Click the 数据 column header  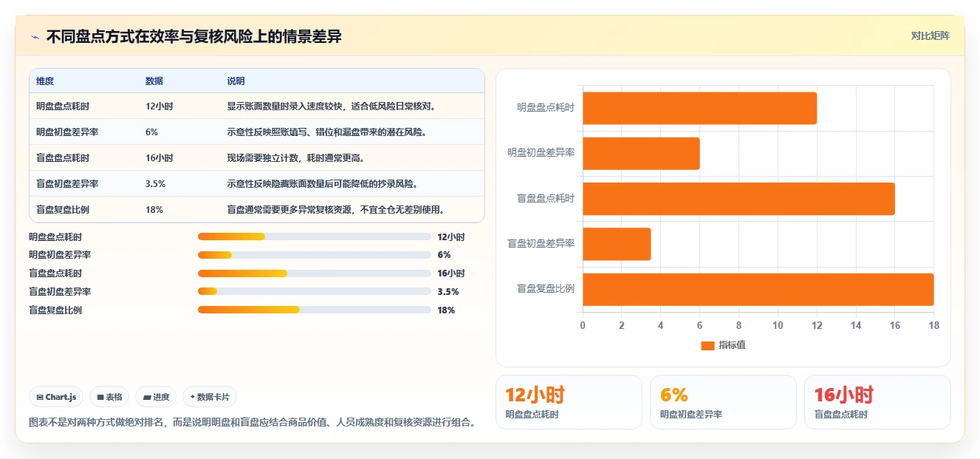coord(154,81)
